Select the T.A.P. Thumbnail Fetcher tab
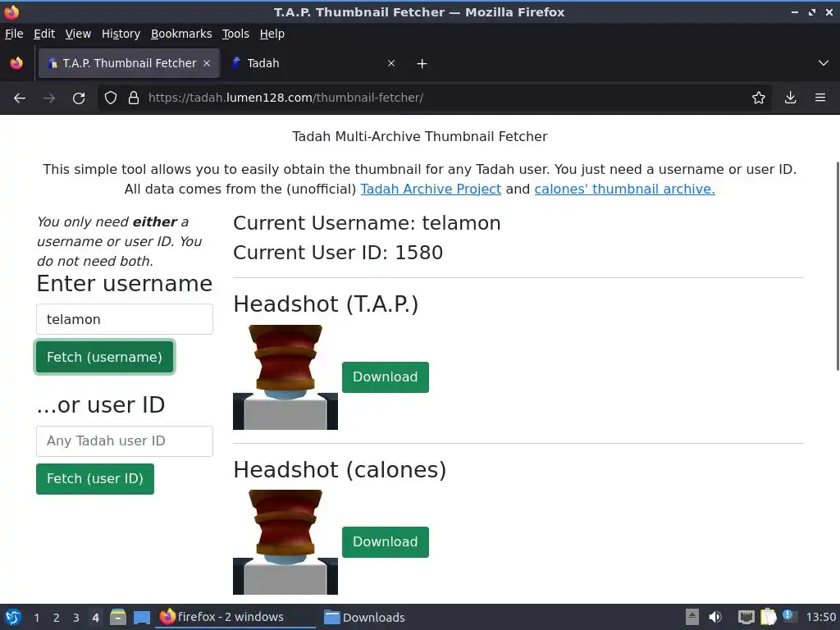 (129, 63)
